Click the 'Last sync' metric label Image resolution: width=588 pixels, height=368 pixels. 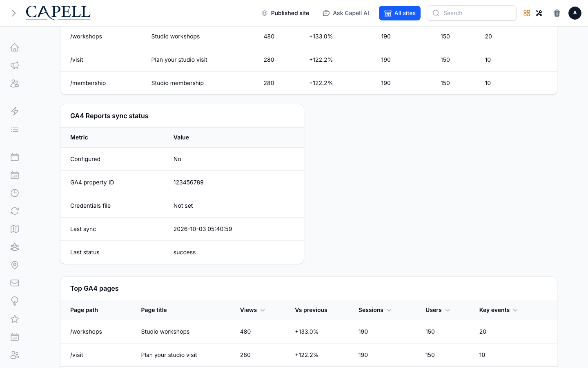pyautogui.click(x=83, y=229)
